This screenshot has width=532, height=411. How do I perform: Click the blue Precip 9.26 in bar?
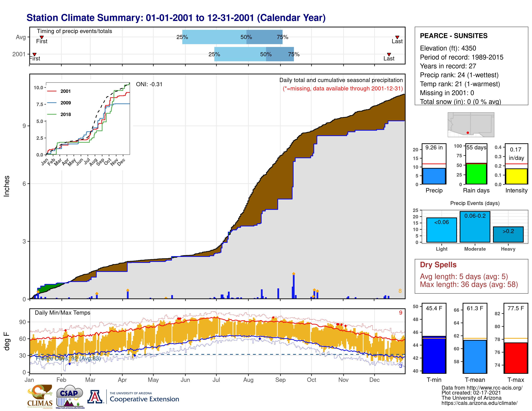coord(434,176)
